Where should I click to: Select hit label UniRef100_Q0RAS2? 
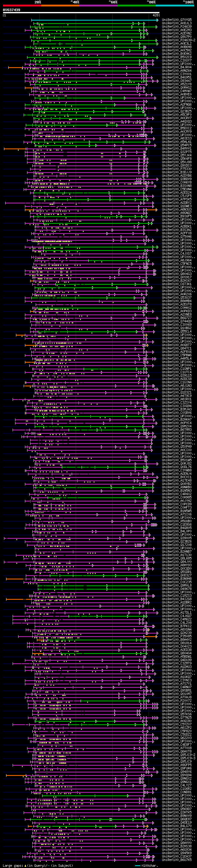(x=177, y=88)
